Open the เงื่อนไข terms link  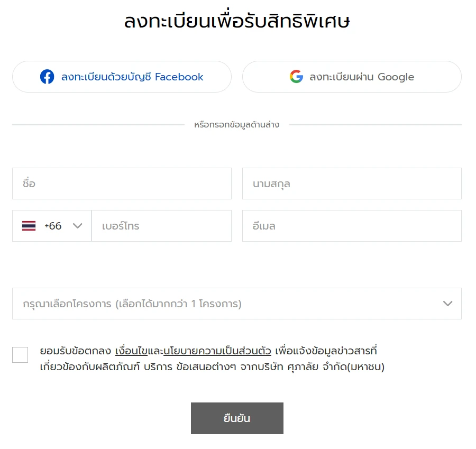131,351
